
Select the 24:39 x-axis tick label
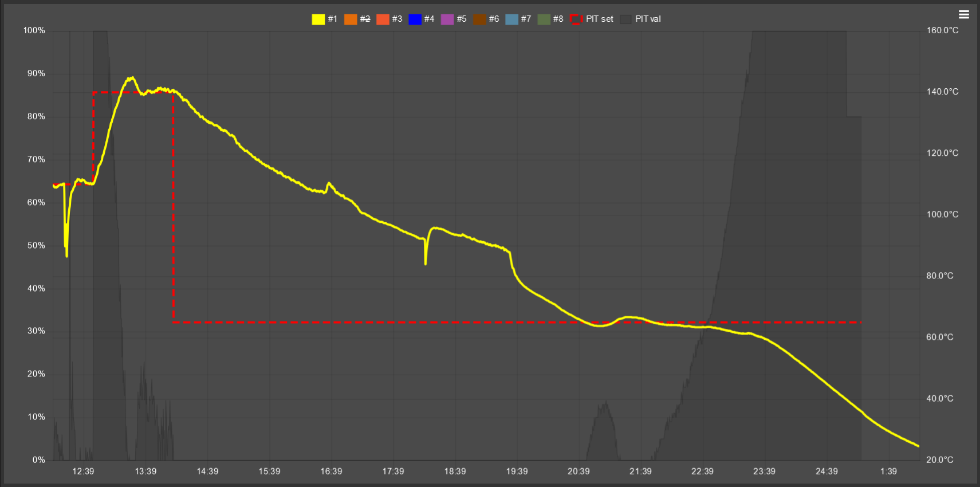click(x=826, y=472)
